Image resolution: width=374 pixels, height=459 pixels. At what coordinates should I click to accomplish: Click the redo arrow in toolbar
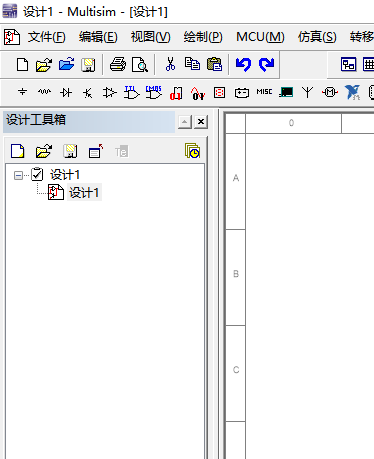(267, 64)
